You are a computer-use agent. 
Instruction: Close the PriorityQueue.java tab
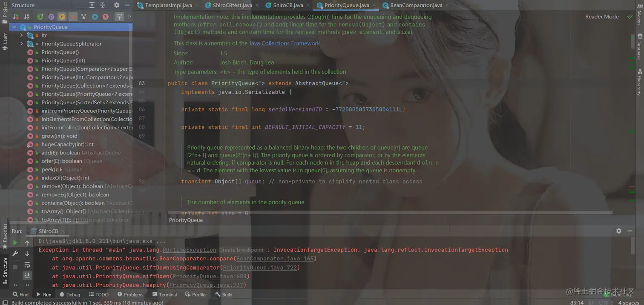pos(374,6)
